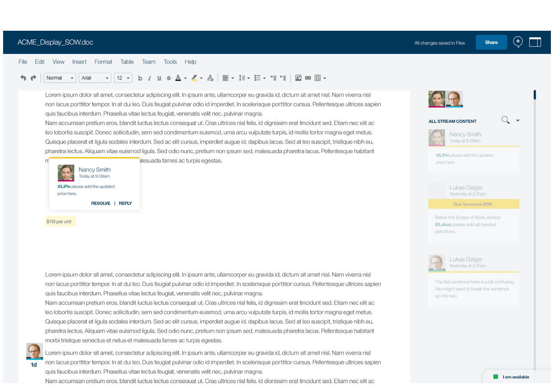Image resolution: width=554 pixels, height=392 pixels.
Task: Search the stream content with magnifier
Action: tap(505, 120)
